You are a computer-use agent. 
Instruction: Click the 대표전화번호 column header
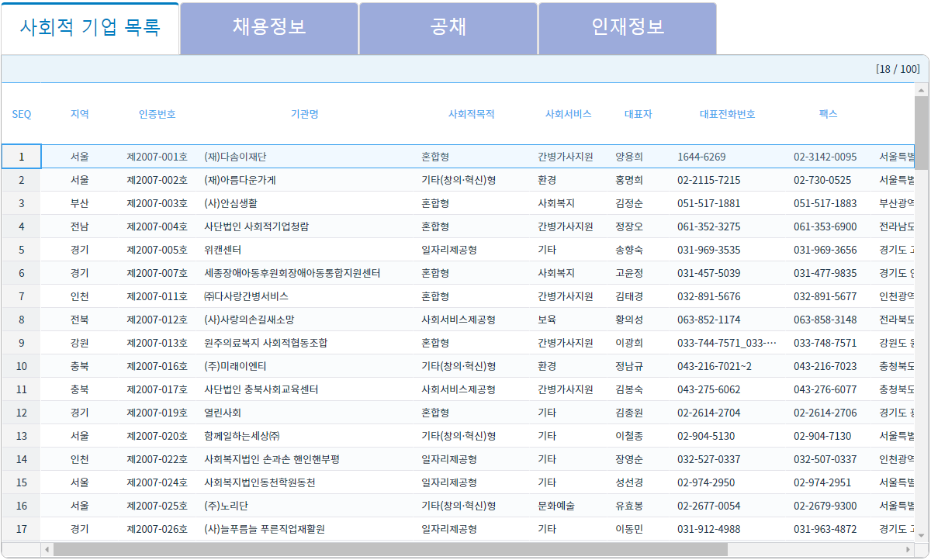[728, 114]
